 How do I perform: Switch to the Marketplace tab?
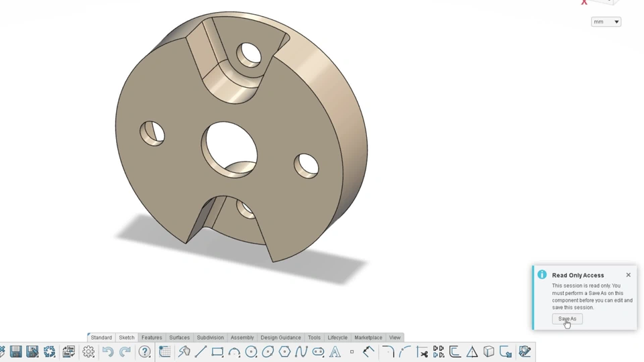pos(368,337)
